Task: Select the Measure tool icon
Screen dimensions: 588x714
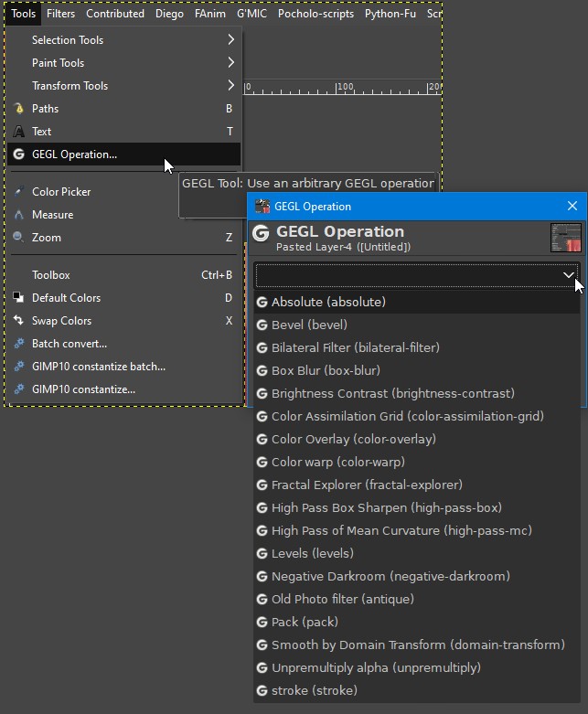Action: pyautogui.click(x=18, y=215)
